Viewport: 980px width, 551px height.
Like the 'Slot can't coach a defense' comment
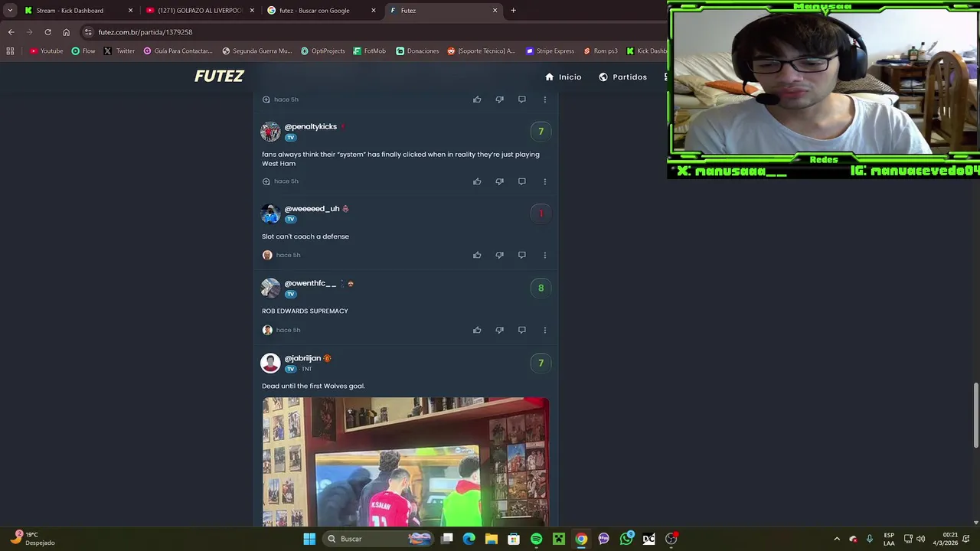coord(477,255)
